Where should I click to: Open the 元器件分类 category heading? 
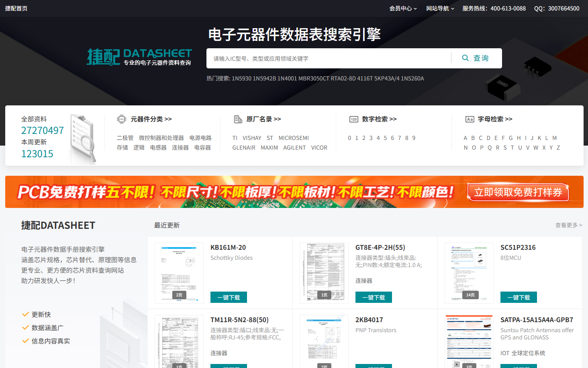[x=151, y=119]
